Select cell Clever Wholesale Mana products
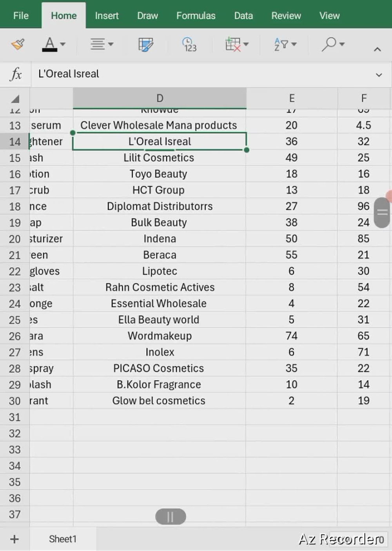 pos(159,125)
